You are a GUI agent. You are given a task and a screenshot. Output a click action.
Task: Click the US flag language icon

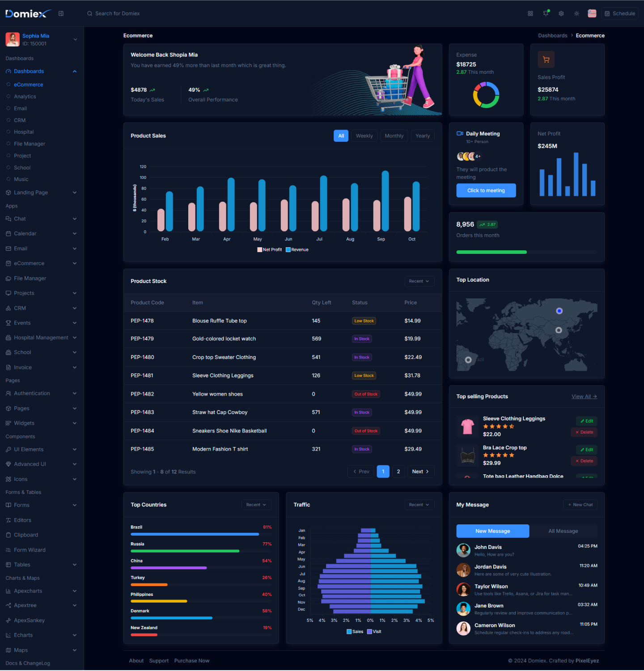[592, 13]
